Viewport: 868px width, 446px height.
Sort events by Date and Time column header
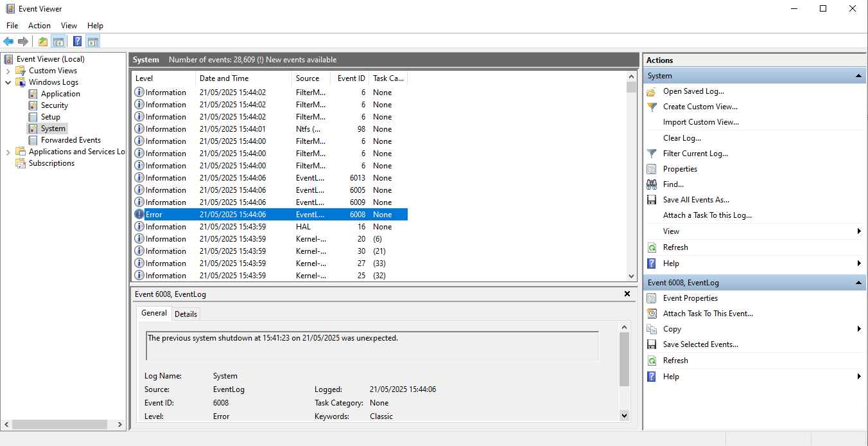243,78
